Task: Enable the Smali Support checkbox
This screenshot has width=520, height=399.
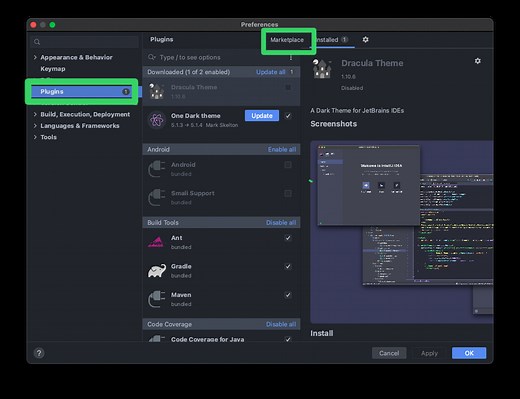Action: 288,193
